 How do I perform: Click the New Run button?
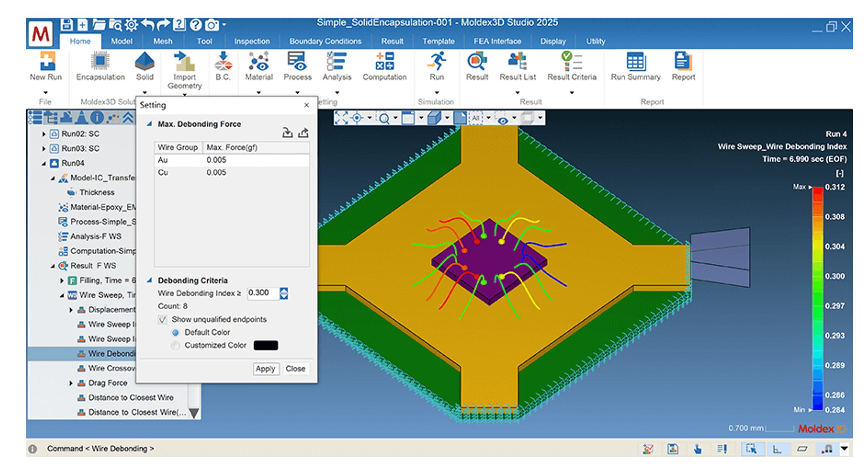pyautogui.click(x=46, y=67)
